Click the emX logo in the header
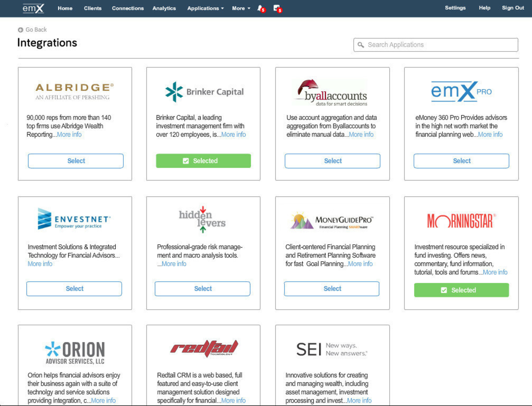This screenshot has width=532, height=406. coord(33,8)
